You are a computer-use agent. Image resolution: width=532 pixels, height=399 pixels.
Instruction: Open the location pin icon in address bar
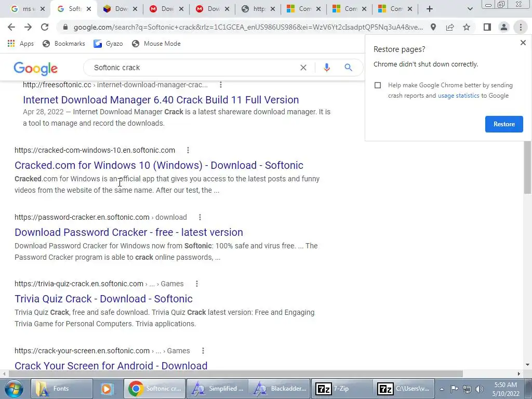point(433,27)
